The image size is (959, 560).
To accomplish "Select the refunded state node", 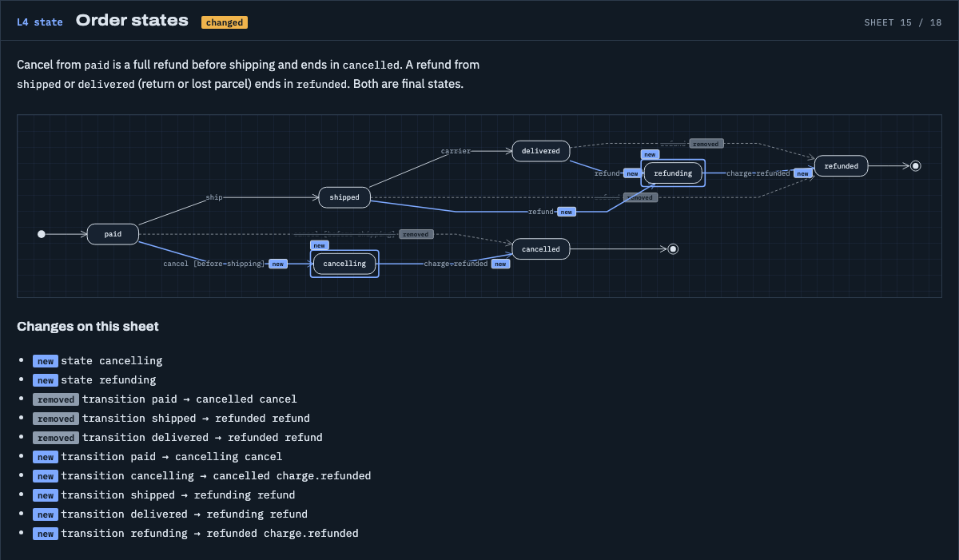I will (x=841, y=166).
